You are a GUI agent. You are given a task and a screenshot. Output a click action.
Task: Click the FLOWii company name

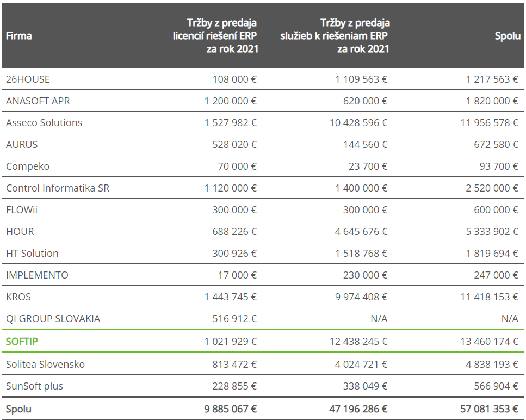22,210
